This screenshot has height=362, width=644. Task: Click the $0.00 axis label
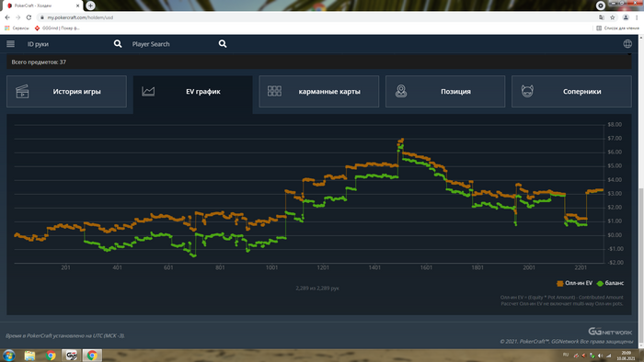(x=615, y=235)
